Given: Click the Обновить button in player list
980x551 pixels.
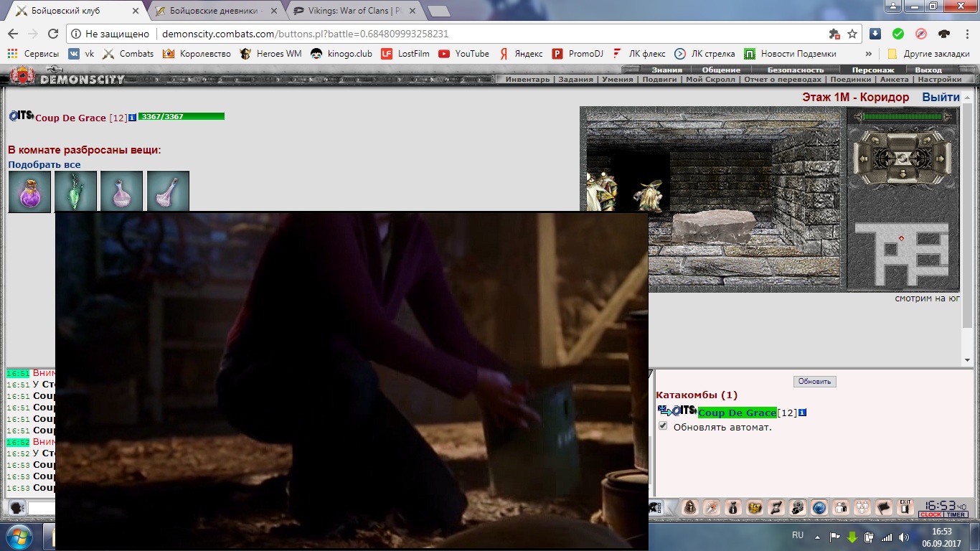Looking at the screenshot, I should coord(814,382).
